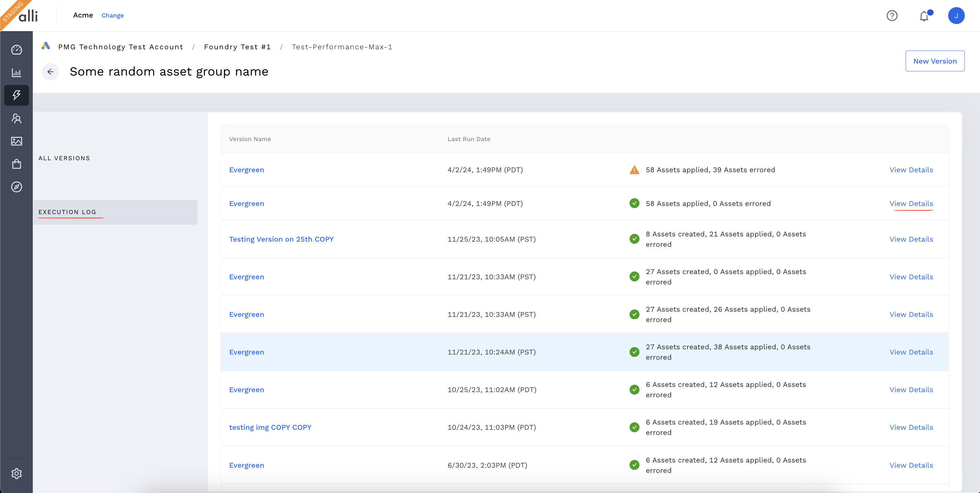View Details for 10/25/23 Evergreen row
Screen dimensions: 980x493
(x=911, y=390)
